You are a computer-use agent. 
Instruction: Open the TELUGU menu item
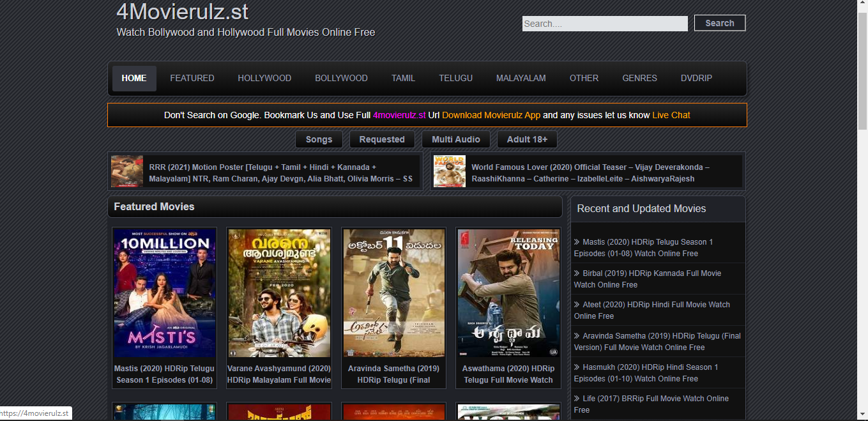tap(455, 79)
